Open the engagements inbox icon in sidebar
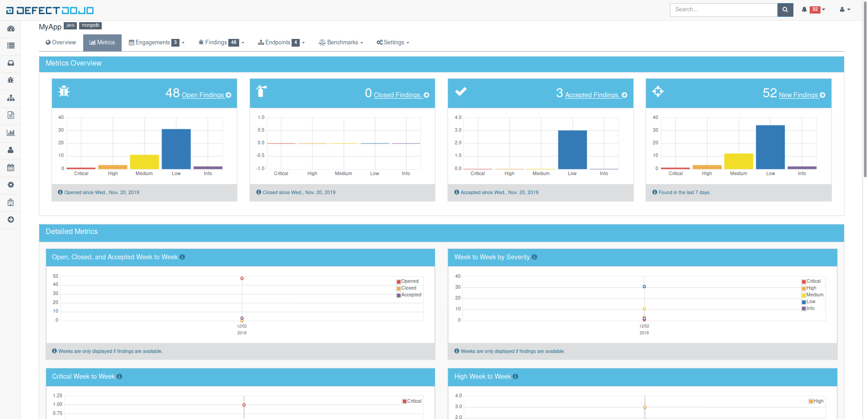The height and width of the screenshot is (419, 868). [11, 63]
